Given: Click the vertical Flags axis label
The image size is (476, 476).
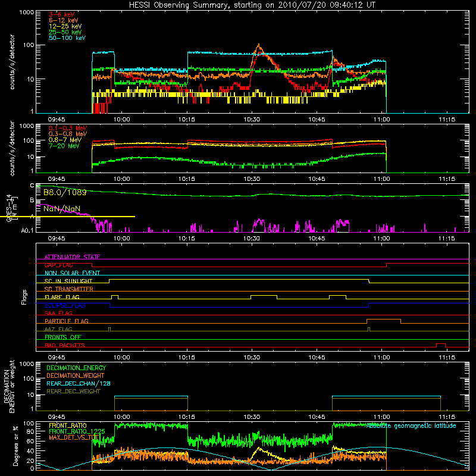Looking at the screenshot, I should click(24, 297).
